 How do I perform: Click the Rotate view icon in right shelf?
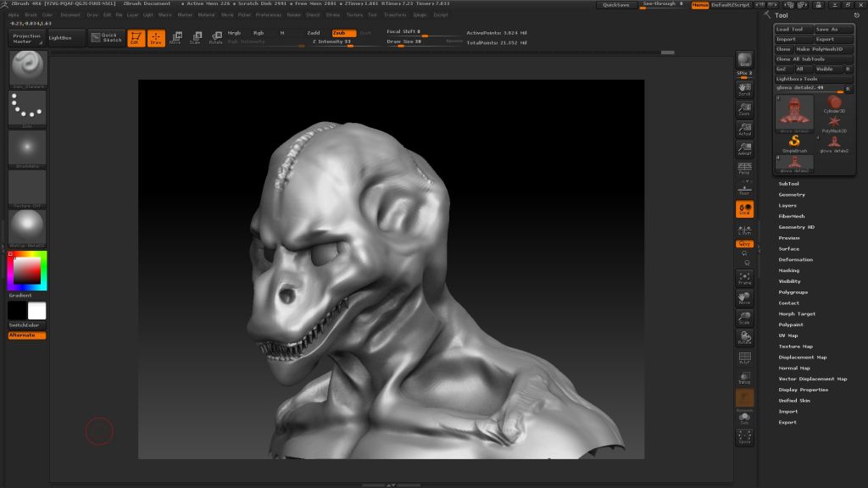point(744,338)
